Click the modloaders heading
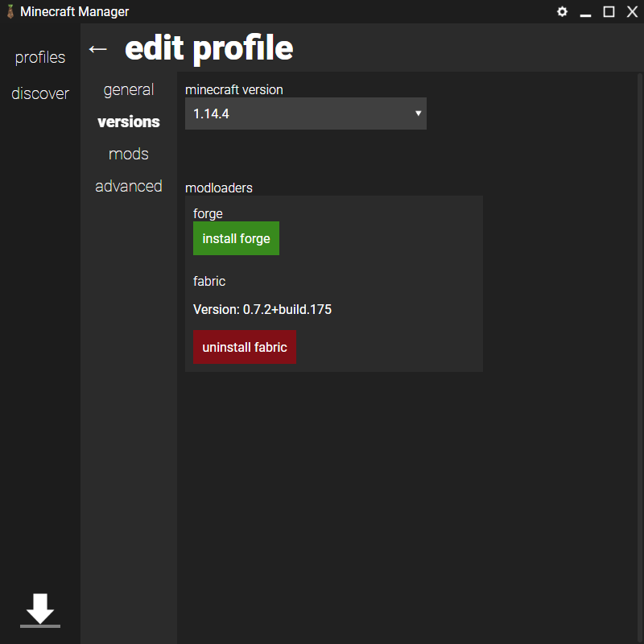The width and height of the screenshot is (644, 644). tap(219, 188)
